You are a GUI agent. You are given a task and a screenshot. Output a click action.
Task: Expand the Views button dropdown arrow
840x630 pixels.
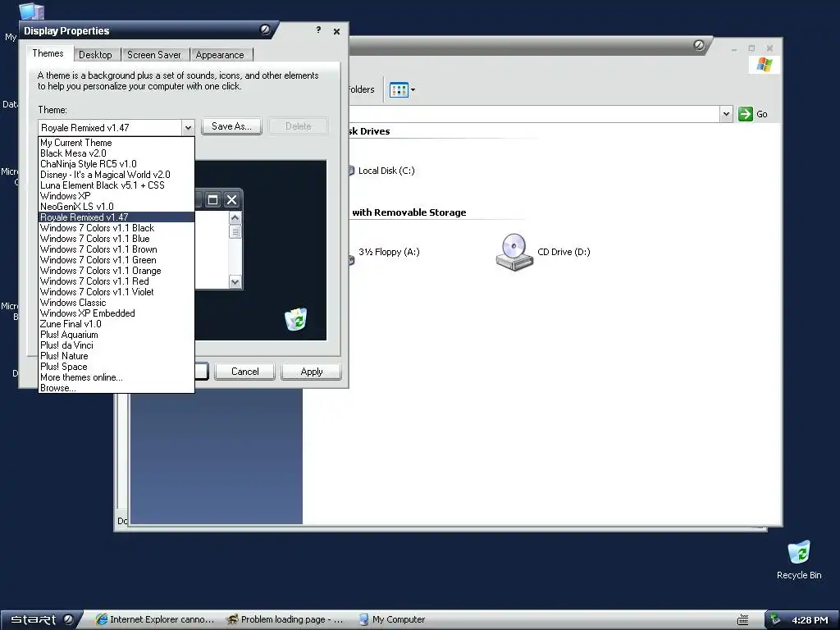click(x=413, y=90)
